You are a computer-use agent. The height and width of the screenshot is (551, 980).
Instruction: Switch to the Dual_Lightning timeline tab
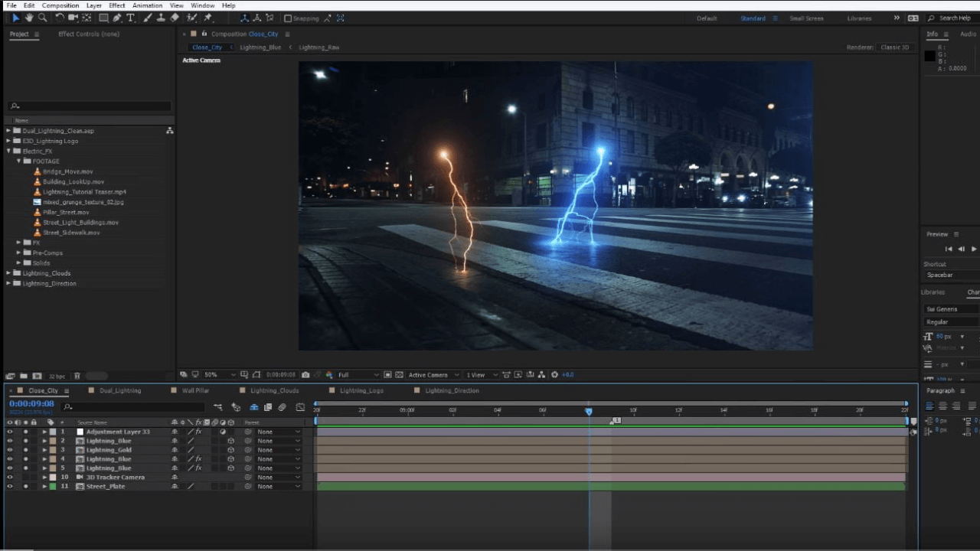coord(120,390)
